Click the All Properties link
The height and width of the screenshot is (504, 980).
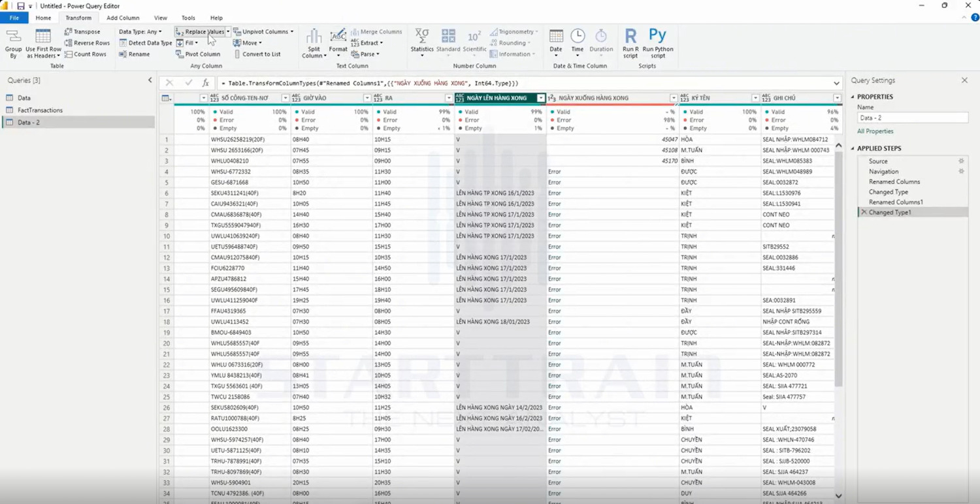(875, 131)
